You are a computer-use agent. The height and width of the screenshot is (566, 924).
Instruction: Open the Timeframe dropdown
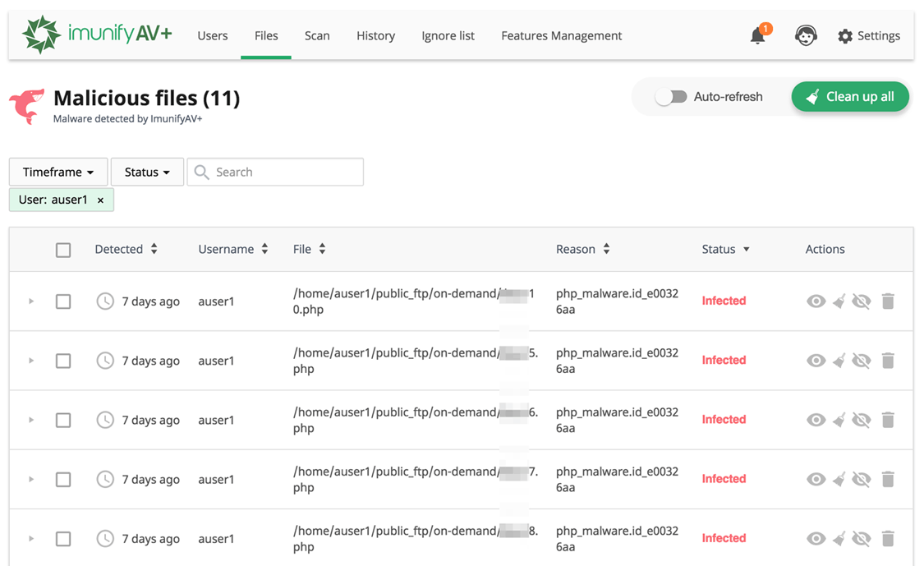58,173
